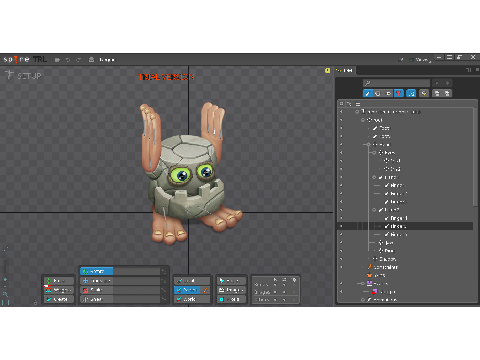Select the Weights tool

coord(59,290)
